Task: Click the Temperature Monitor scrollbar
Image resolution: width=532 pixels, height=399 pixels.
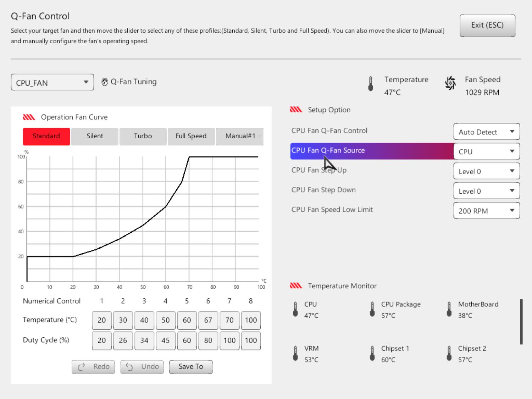Action: 521,322
